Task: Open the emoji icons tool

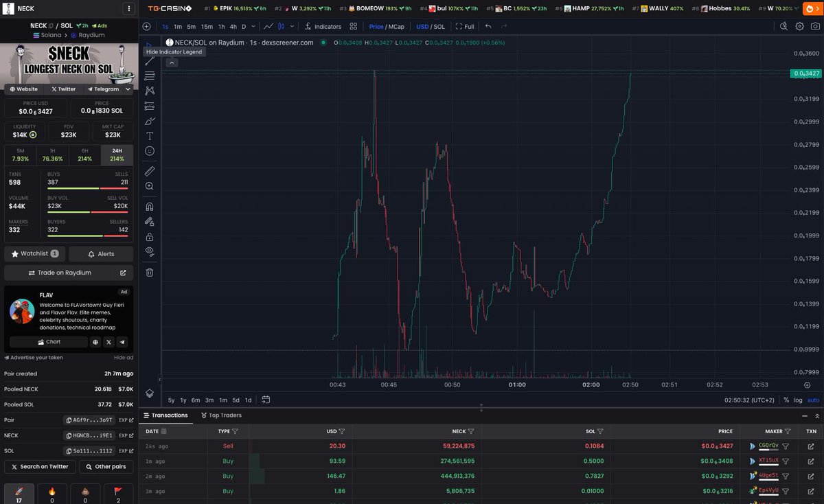Action: (150, 151)
